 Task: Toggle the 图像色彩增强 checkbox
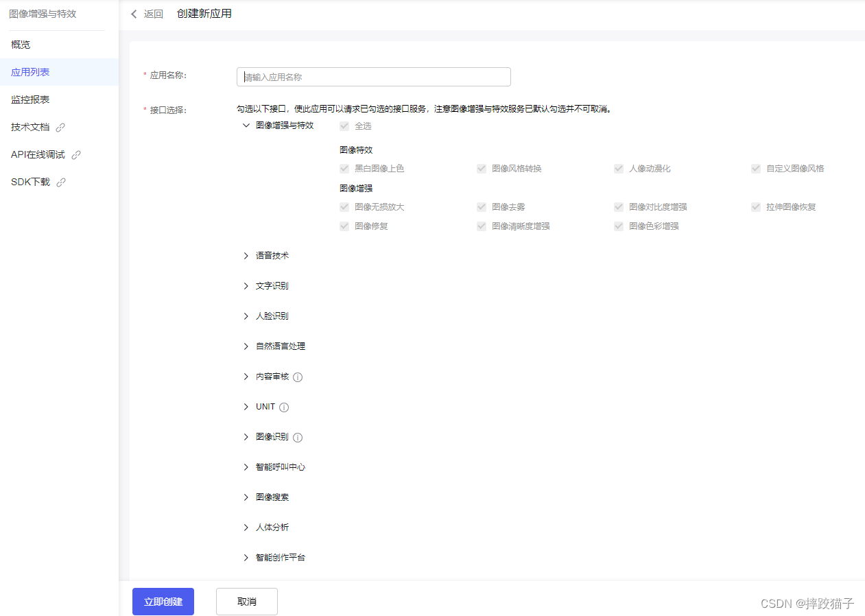pos(619,226)
